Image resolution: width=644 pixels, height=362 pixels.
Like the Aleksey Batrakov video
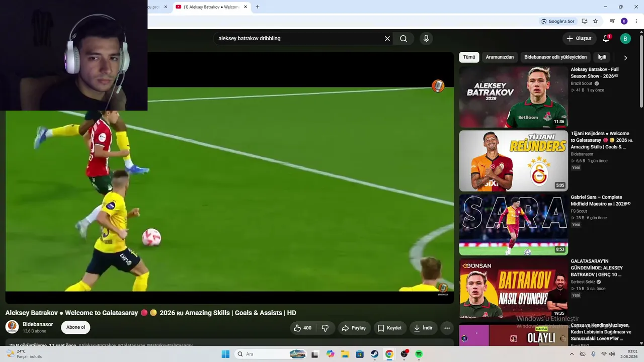tap(302, 328)
